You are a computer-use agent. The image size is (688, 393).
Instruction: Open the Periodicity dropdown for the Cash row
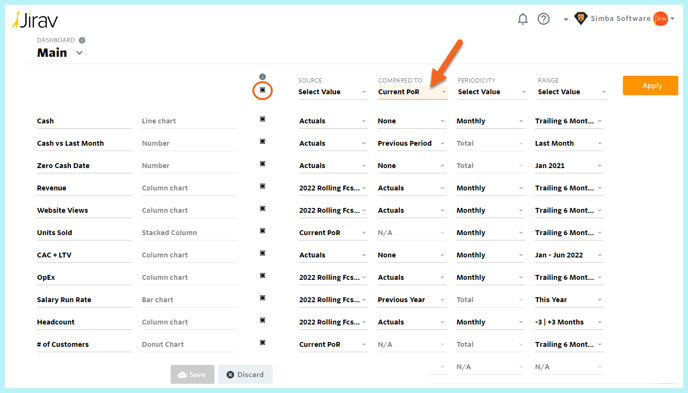pyautogui.click(x=490, y=121)
